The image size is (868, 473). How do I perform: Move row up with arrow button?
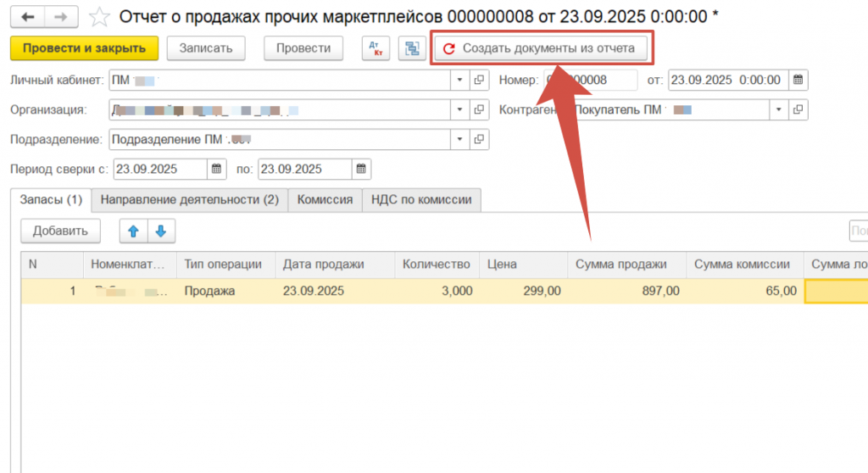coord(134,230)
